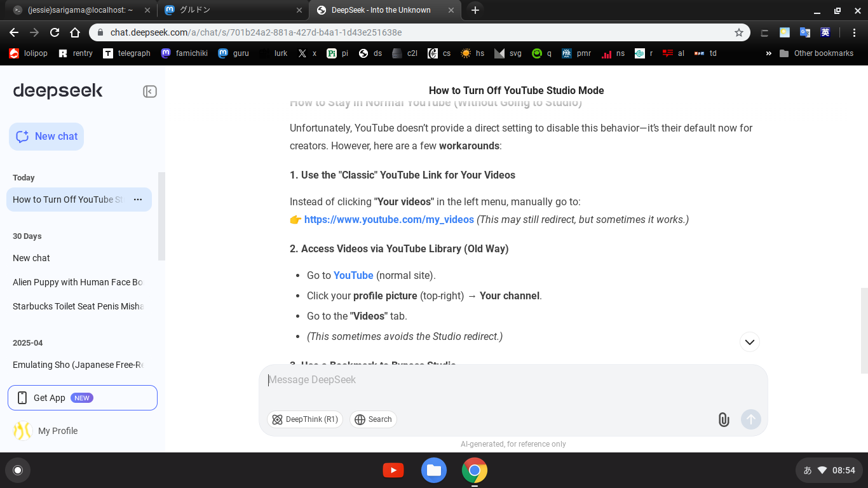This screenshot has height=488, width=868.
Task: Open 'Starbucks Toilet Seat' chat entry
Action: click(x=79, y=306)
